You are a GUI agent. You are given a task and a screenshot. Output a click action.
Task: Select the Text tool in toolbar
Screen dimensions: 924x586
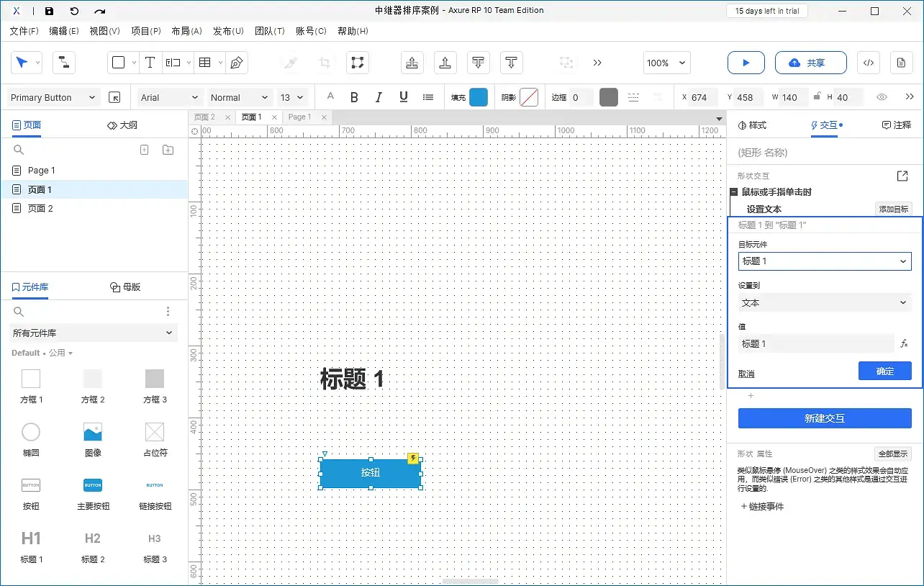click(x=150, y=63)
